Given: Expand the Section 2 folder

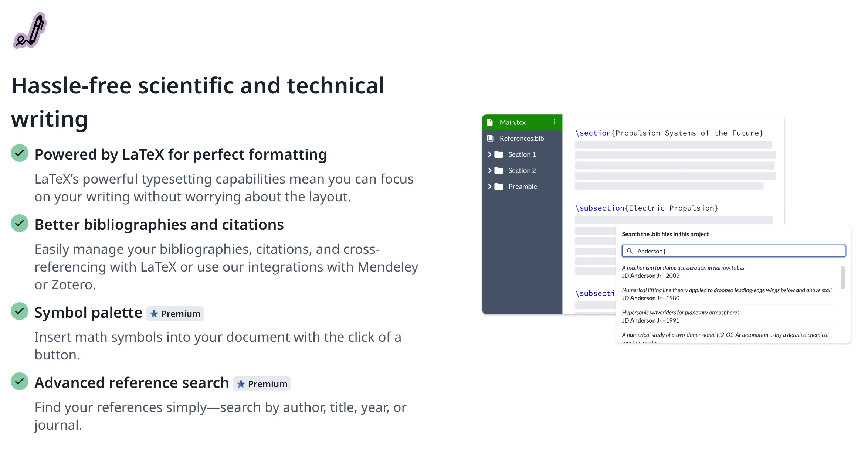Looking at the screenshot, I should coord(489,170).
